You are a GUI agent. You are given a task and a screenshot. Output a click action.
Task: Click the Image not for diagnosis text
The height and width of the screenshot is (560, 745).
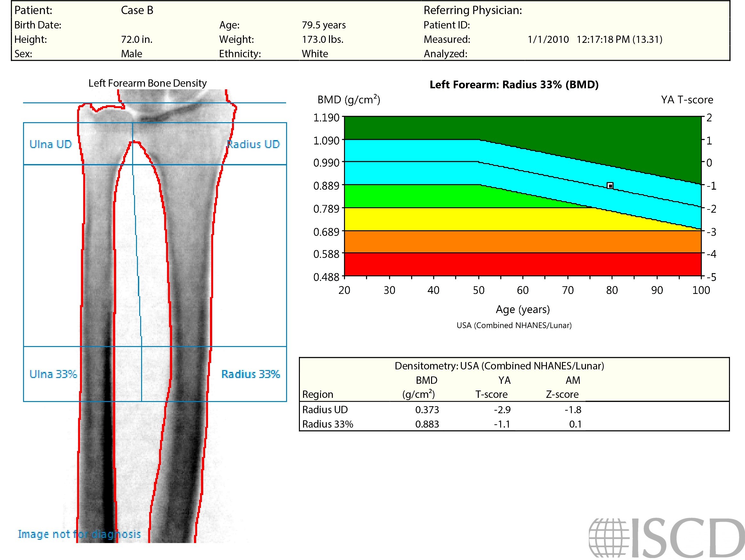(x=79, y=534)
